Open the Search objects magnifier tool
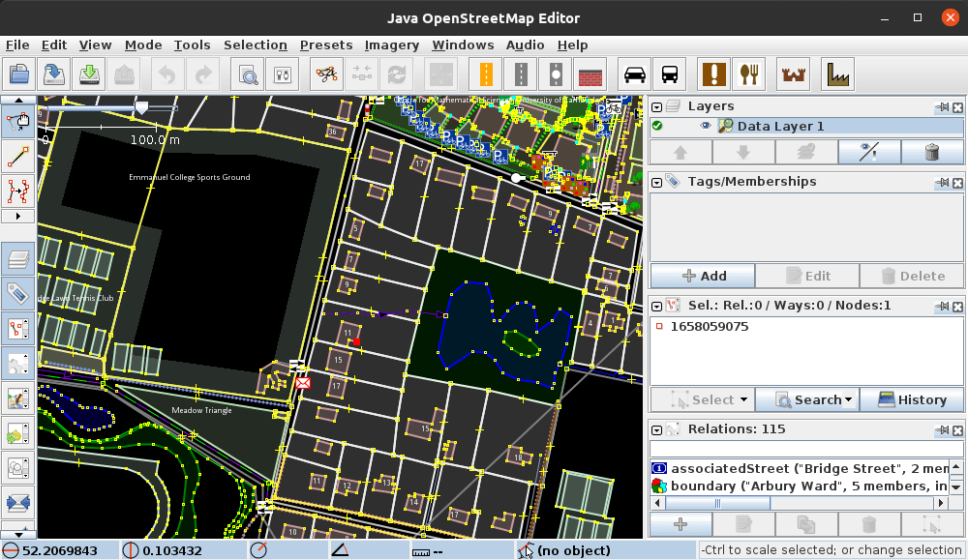The width and height of the screenshot is (968, 560). (x=248, y=74)
